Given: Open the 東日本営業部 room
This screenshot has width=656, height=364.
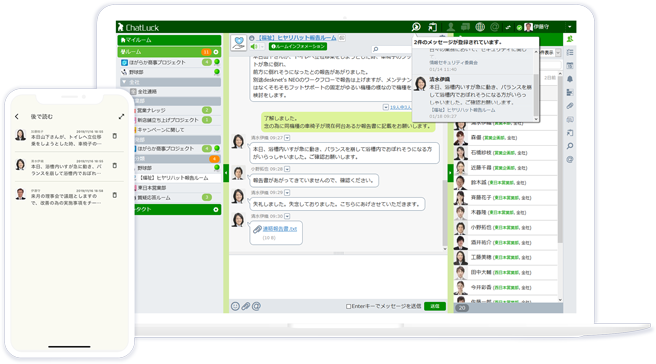Looking at the screenshot, I should (152, 188).
